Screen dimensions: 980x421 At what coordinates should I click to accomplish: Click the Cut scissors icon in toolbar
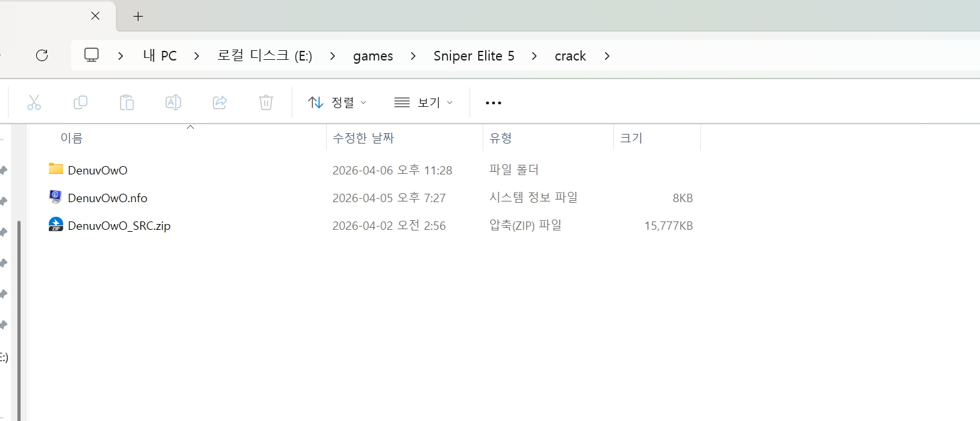(x=34, y=102)
